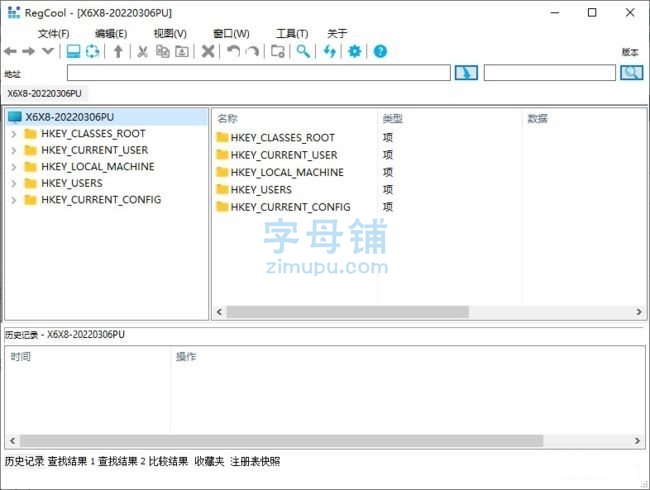Click into the 地址 address input field
650x490 pixels.
click(x=259, y=73)
